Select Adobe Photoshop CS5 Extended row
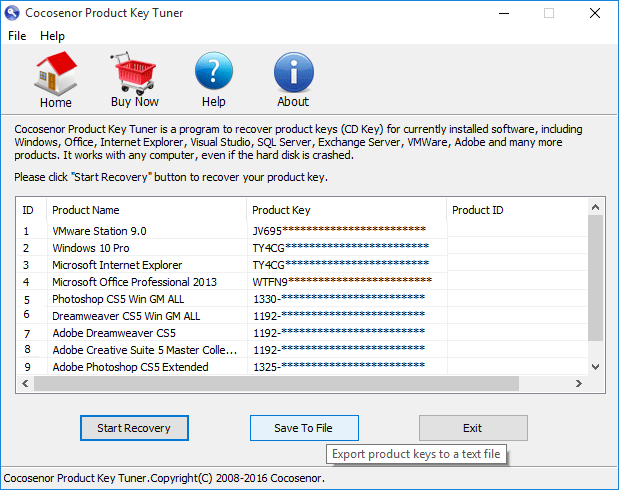The height and width of the screenshot is (490, 619). pyautogui.click(x=302, y=367)
